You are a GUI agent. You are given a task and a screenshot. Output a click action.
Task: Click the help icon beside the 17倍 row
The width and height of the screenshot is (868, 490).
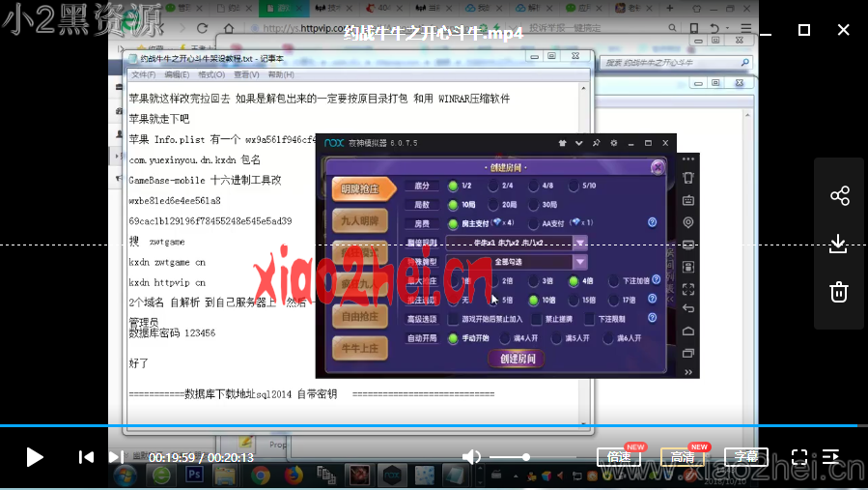[x=652, y=299]
